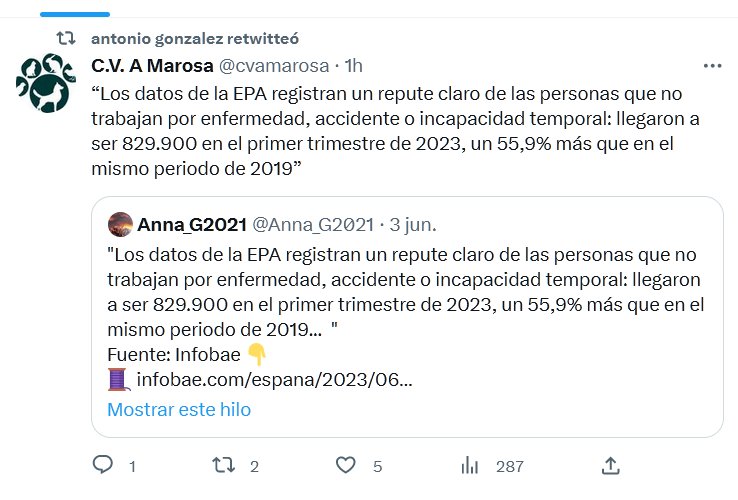The width and height of the screenshot is (738, 500).
Task: Click the '1h' tweet timestamp
Action: 352,66
